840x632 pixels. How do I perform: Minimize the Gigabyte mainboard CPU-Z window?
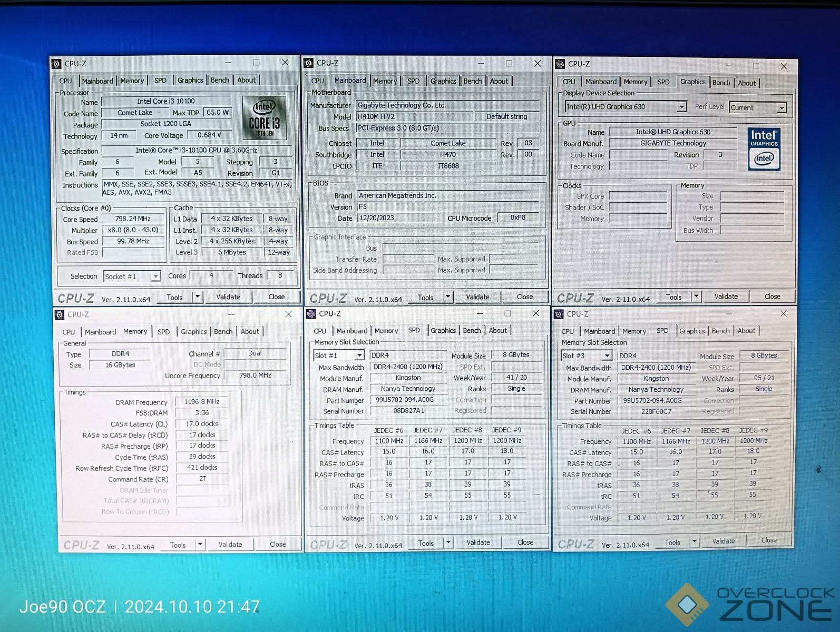(481, 63)
